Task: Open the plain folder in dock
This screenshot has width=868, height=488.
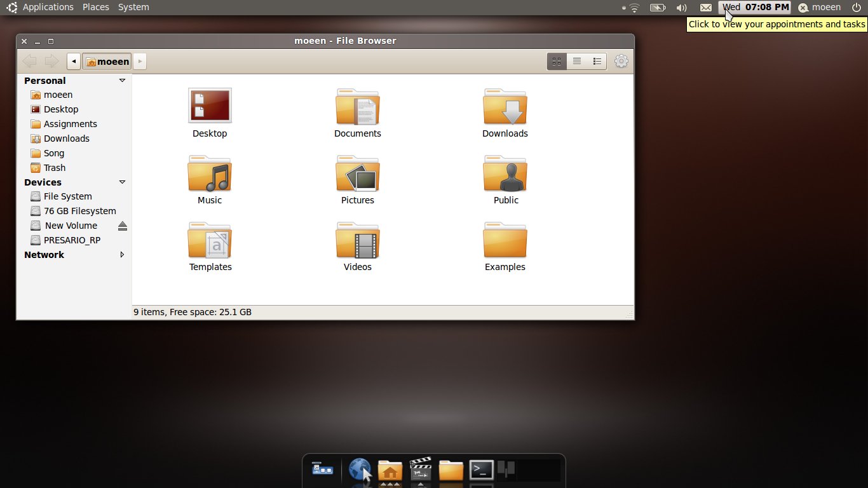Action: tap(451, 470)
